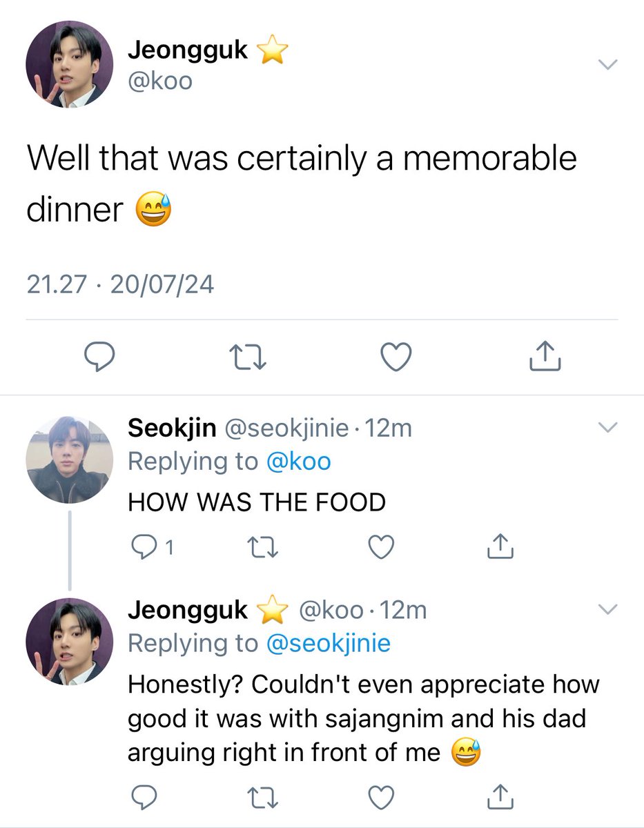The image size is (644, 828).
Task: Share the main memorable dinner tweet
Action: click(544, 356)
